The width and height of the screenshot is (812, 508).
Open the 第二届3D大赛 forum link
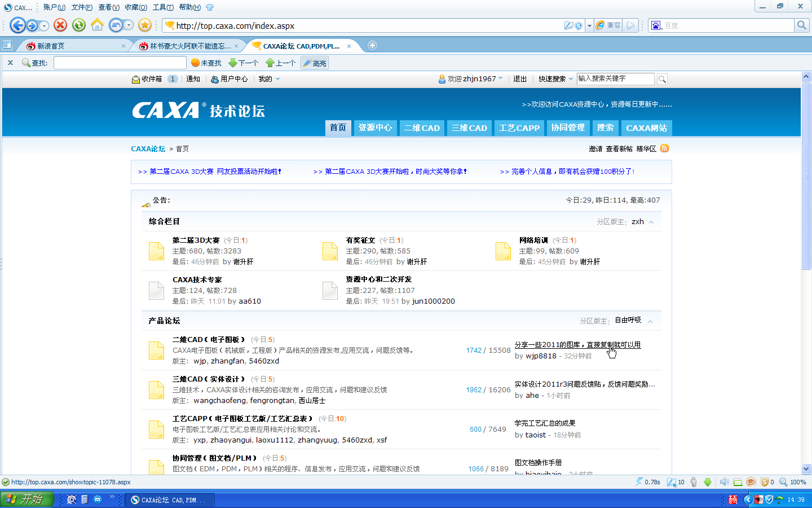(196, 240)
